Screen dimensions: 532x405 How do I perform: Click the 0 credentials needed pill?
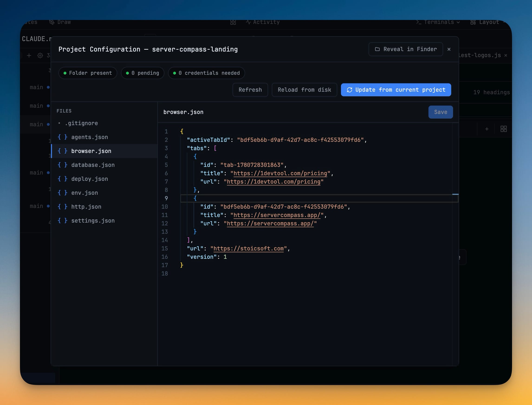pos(206,73)
